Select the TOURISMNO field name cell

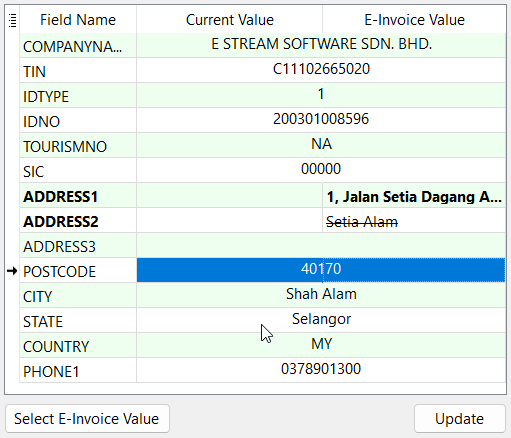[78, 145]
